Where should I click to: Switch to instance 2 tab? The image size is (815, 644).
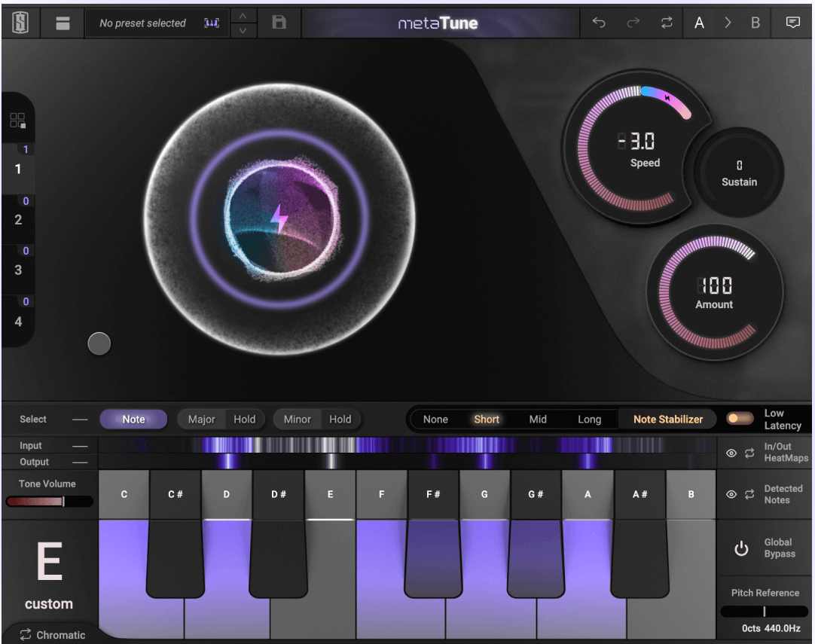click(x=18, y=220)
